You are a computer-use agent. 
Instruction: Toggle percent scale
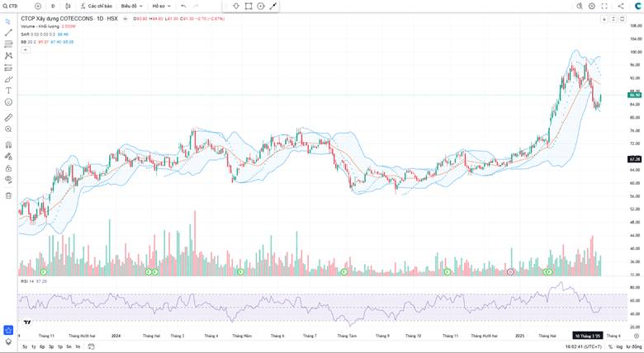pos(611,347)
